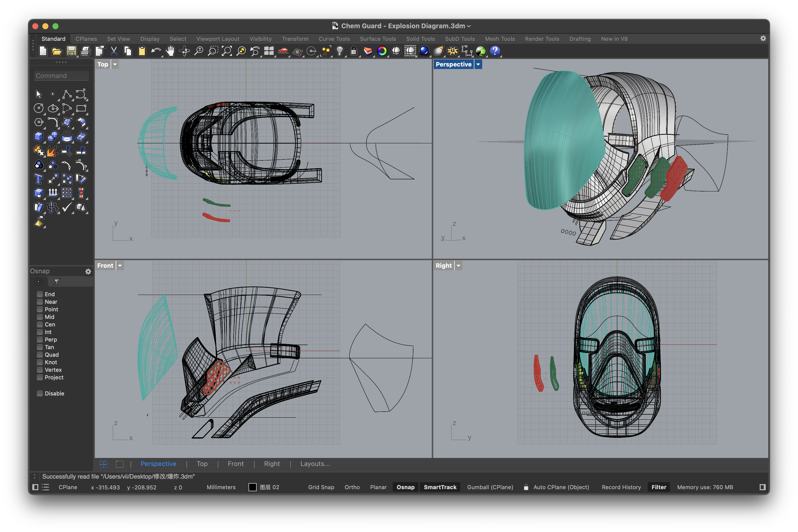The height and width of the screenshot is (532, 798).
Task: Click the Box solid tool icon
Action: (x=38, y=136)
